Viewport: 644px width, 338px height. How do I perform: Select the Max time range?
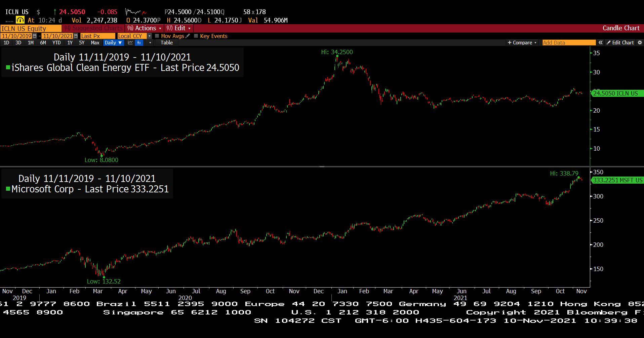tap(95, 43)
